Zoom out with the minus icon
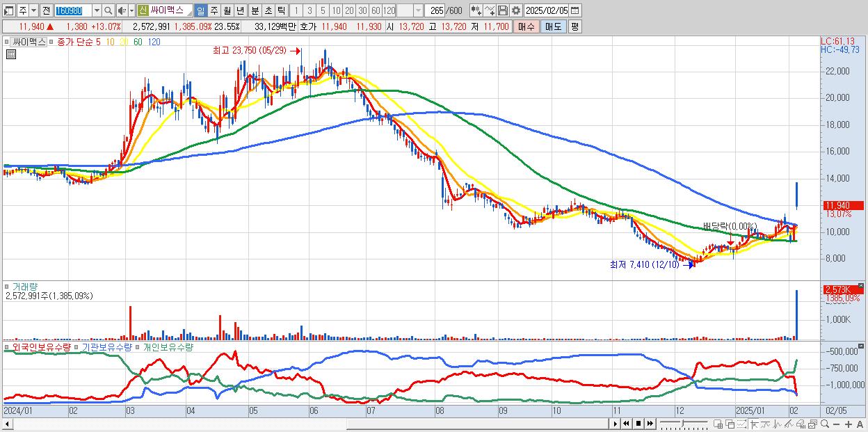Image resolution: width=868 pixels, height=432 pixels. [836, 424]
